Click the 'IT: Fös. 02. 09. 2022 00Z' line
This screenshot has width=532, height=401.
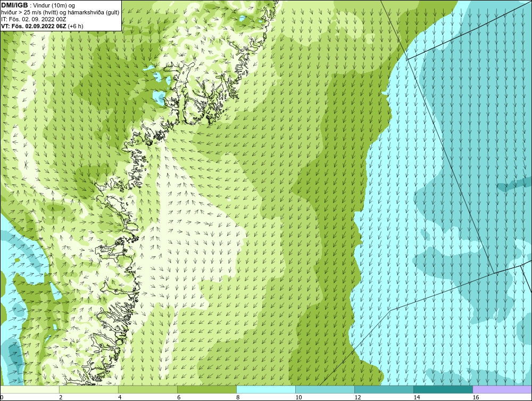(34, 19)
